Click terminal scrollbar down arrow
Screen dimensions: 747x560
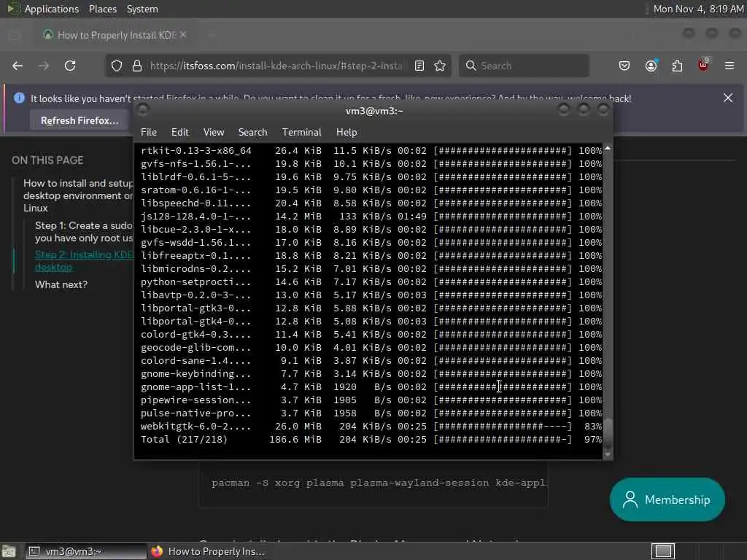608,455
